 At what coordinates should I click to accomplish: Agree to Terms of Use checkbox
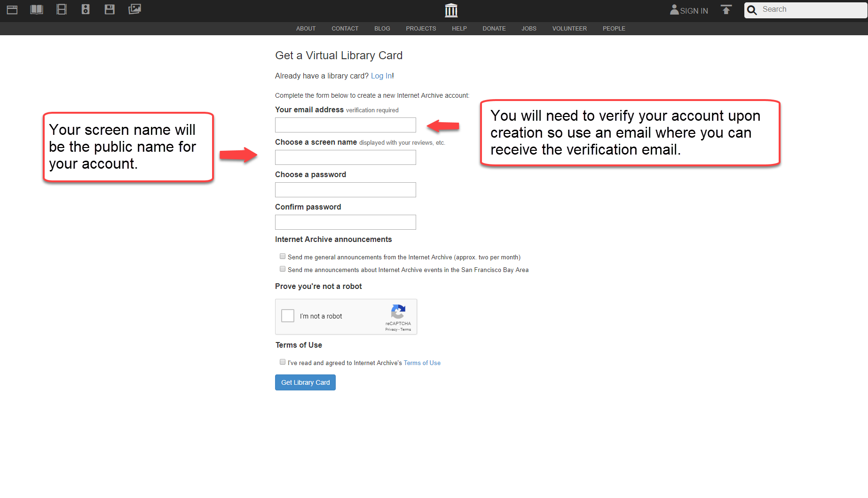click(283, 362)
